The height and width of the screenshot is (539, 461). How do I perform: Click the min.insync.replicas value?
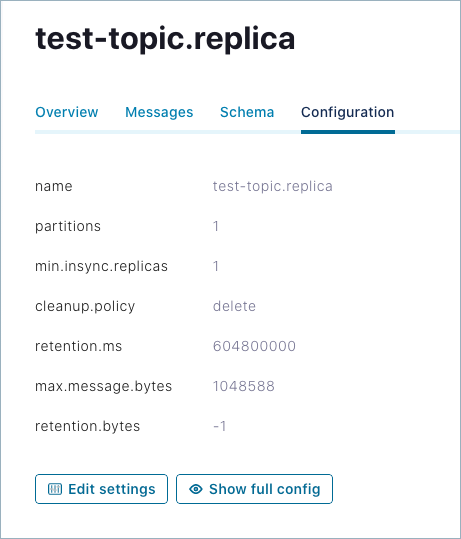(x=216, y=266)
